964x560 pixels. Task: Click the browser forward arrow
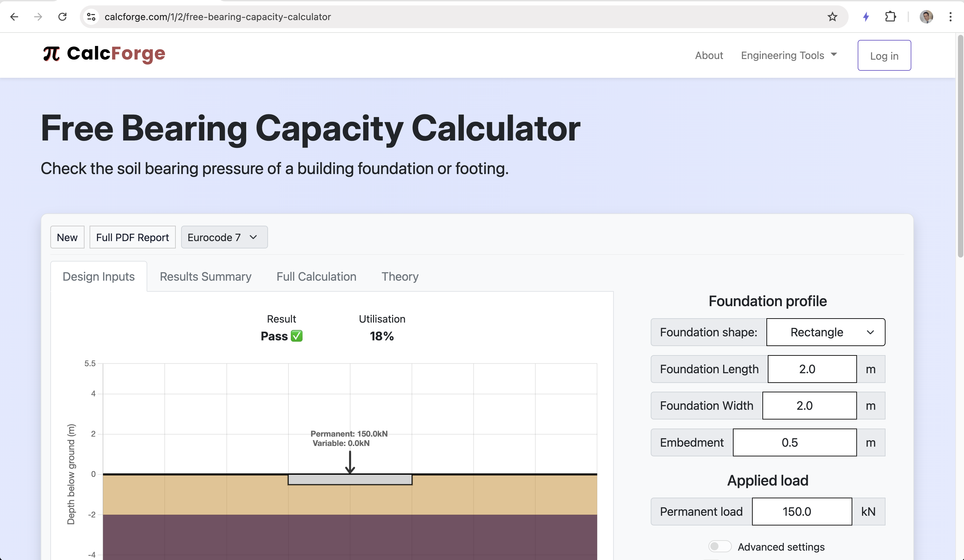[38, 16]
